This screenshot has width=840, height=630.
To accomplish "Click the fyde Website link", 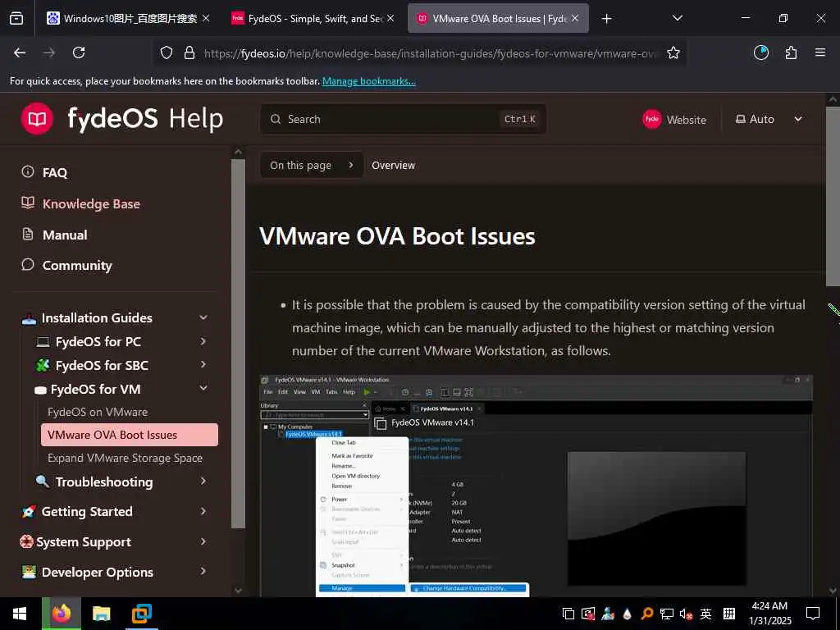I will tap(674, 119).
